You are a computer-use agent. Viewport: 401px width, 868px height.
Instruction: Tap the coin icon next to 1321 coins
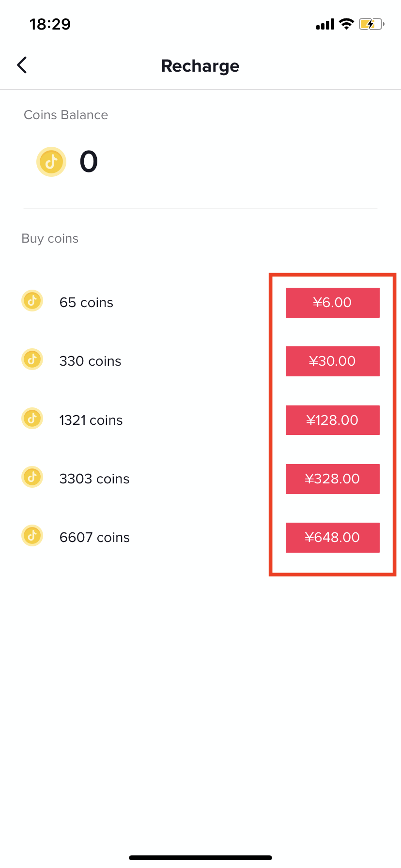pyautogui.click(x=32, y=418)
